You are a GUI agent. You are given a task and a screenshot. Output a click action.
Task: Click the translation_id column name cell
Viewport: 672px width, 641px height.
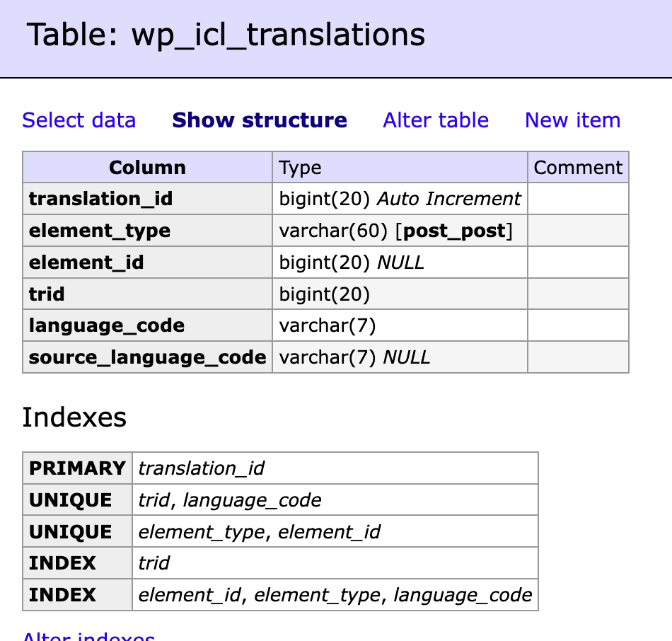click(147, 199)
